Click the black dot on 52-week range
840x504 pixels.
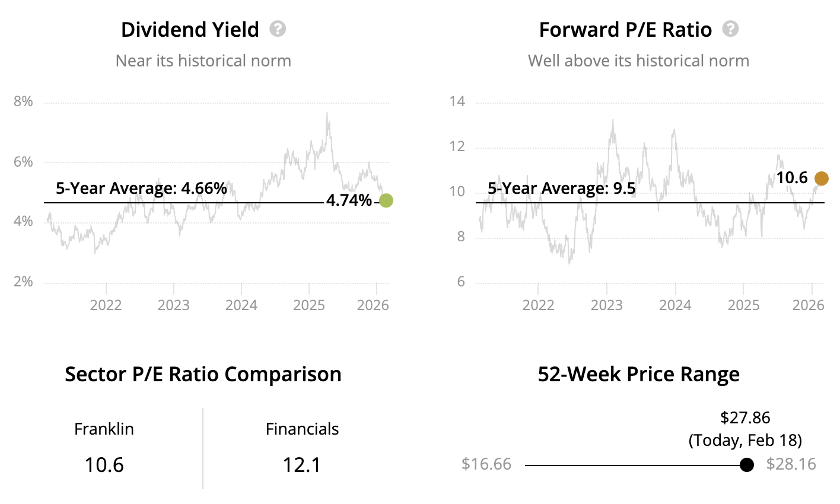(x=747, y=465)
